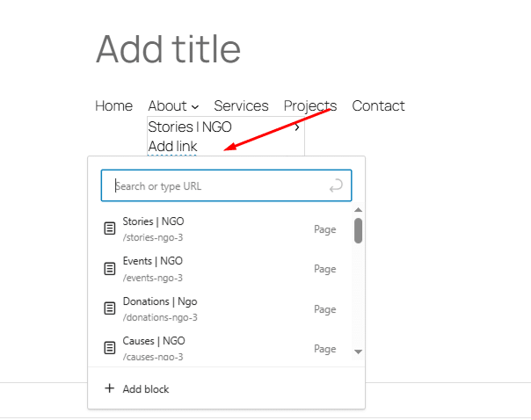Click the suggestions list scrollbar thumb
The width and height of the screenshot is (531, 420).
point(358,230)
